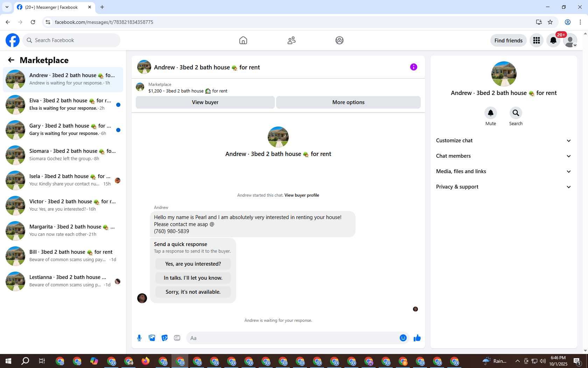This screenshot has height=368, width=588.
Task: Choose a GIF icon in composer
Action: 177,338
